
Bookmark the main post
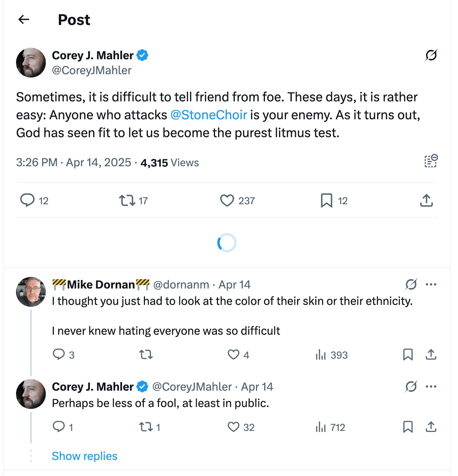pyautogui.click(x=326, y=201)
